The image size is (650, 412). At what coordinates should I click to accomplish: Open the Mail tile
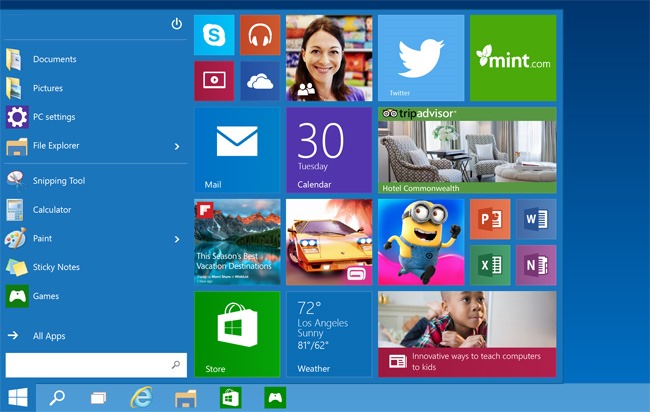[237, 150]
